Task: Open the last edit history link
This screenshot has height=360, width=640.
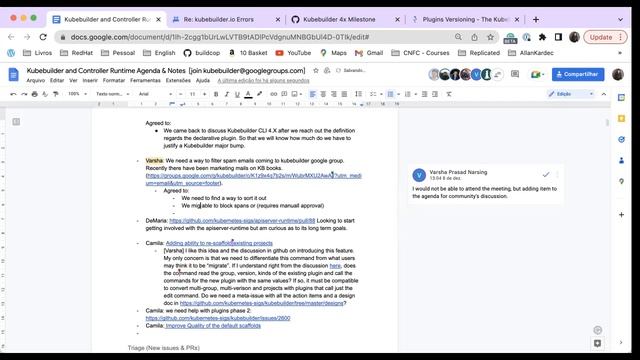Action: coord(263,80)
